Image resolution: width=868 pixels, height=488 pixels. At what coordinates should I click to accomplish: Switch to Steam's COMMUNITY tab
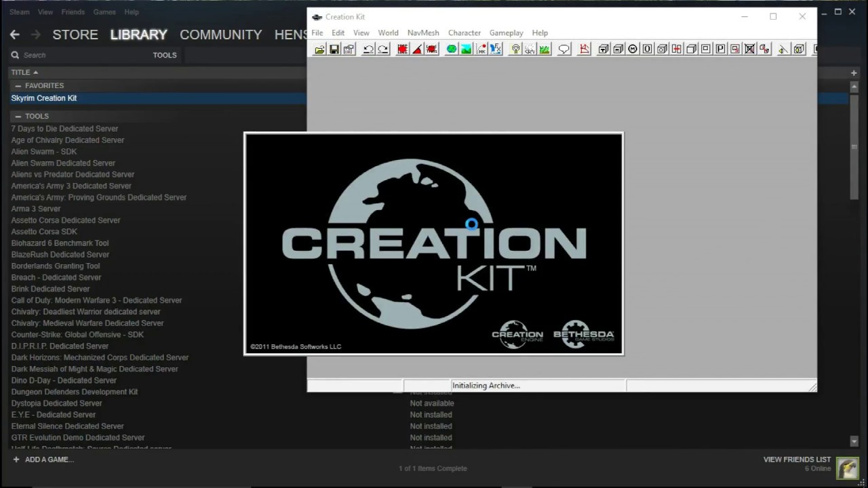point(220,35)
